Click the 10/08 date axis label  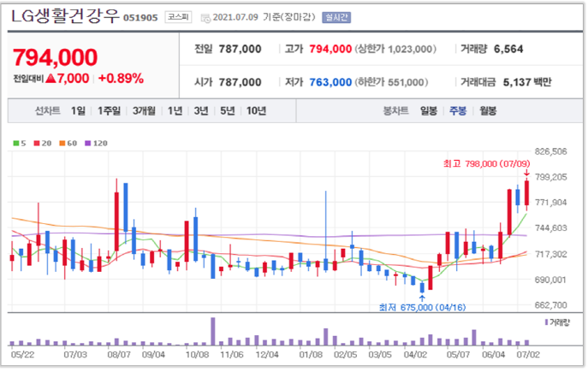[197, 354]
